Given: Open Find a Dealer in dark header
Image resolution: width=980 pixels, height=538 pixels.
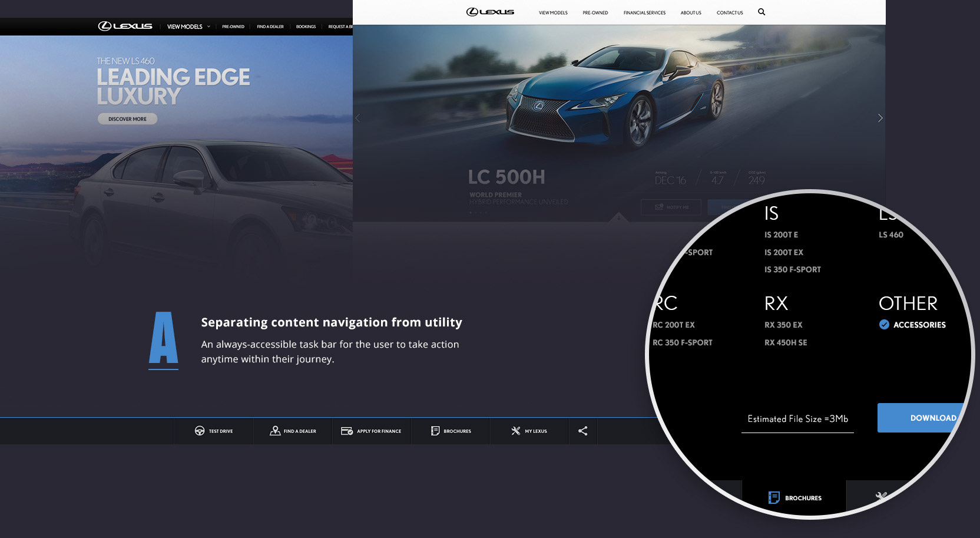Looking at the screenshot, I should tap(270, 27).
